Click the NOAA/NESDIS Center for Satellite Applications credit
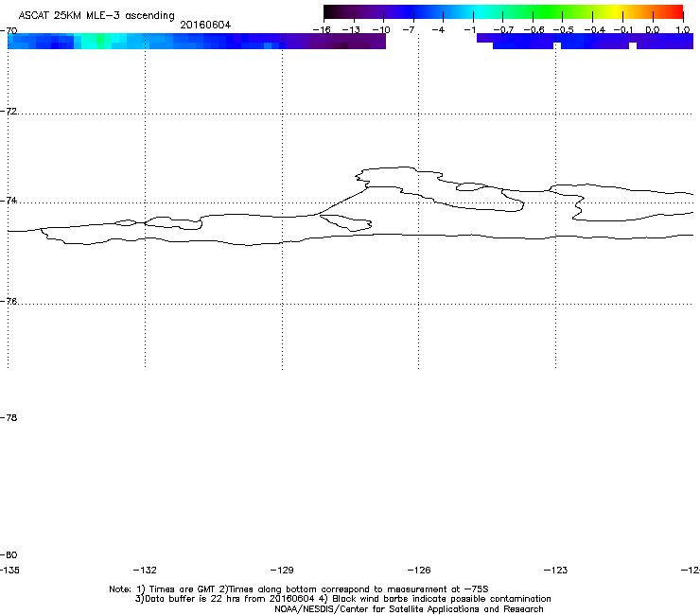This screenshot has height=615, width=700. coord(409,609)
